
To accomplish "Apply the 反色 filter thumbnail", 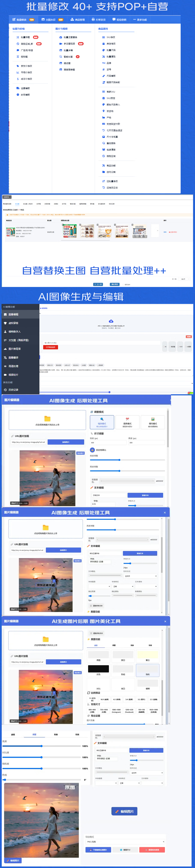I will (98, 671).
